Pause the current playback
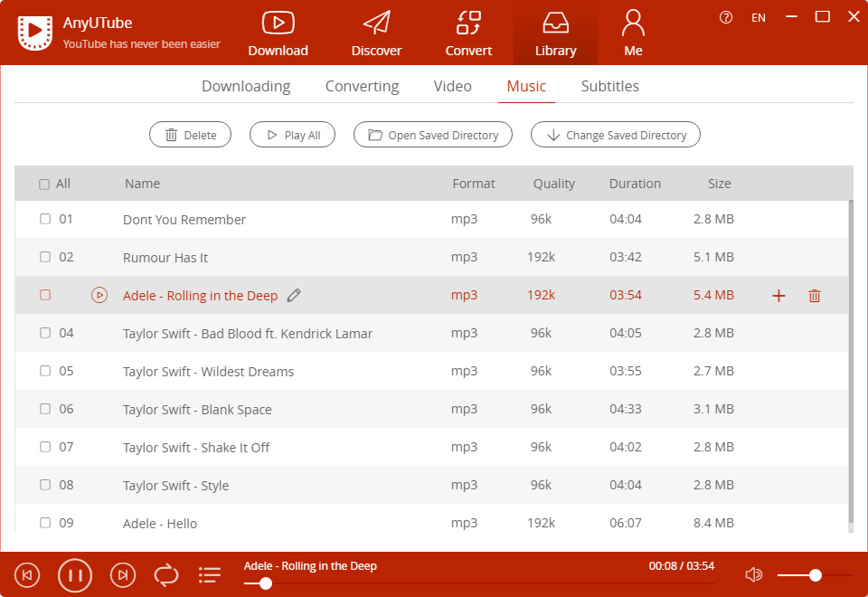Viewport: 868px width, 597px height. (75, 575)
